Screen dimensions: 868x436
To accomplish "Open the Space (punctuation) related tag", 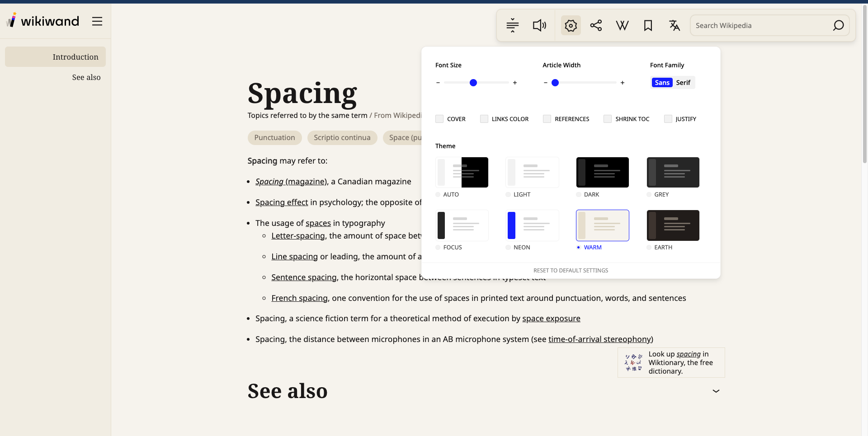I will (x=402, y=137).
